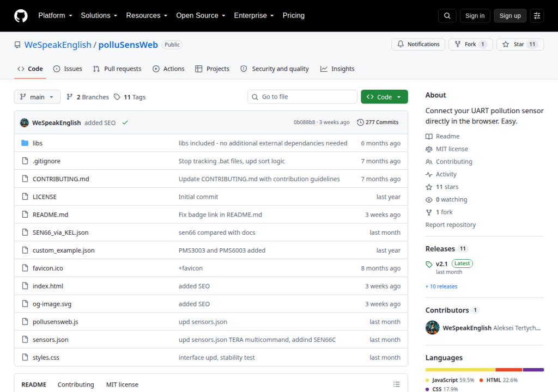This screenshot has width=558, height=392.
Task: Click the file icon beside SEN66_via_KEL.json
Action: pyautogui.click(x=25, y=232)
